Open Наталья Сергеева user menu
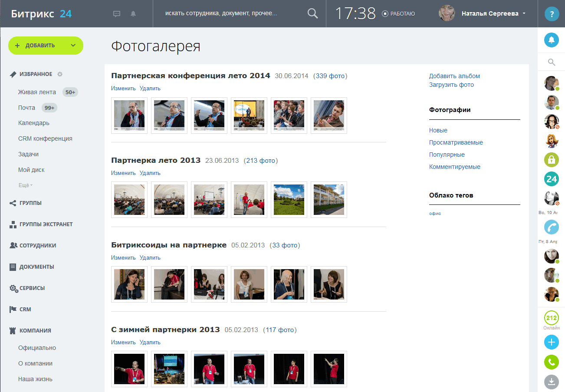565x392 pixels. (x=493, y=13)
